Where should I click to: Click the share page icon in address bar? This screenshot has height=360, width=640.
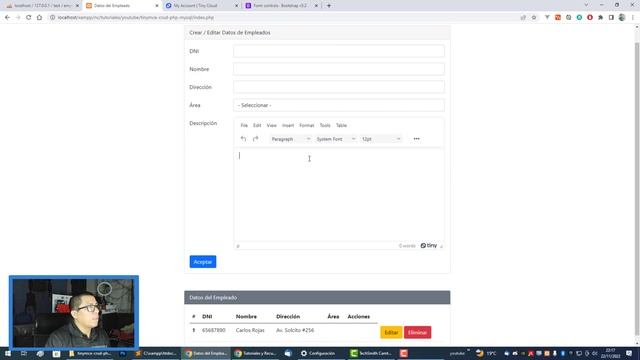coord(523,18)
